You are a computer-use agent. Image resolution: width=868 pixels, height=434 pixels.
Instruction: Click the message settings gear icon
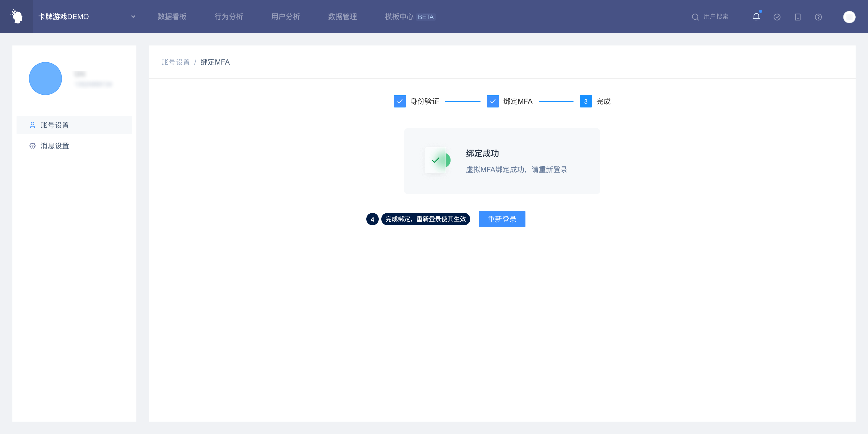pyautogui.click(x=32, y=146)
